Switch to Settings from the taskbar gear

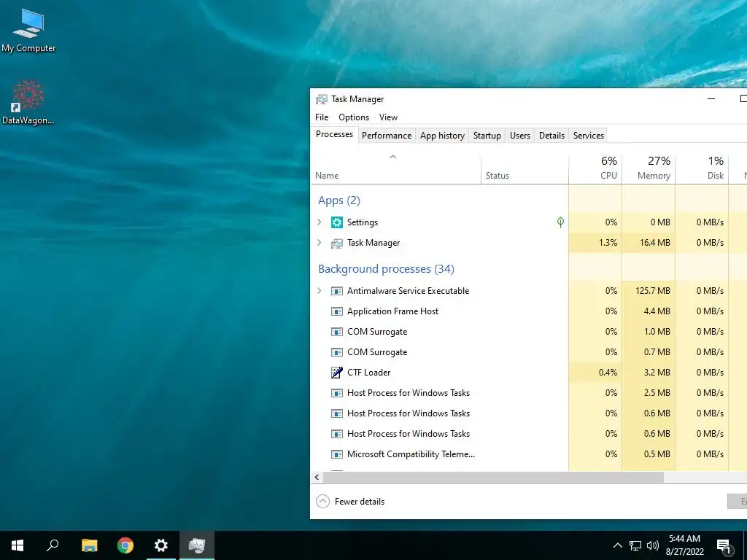[x=161, y=545]
